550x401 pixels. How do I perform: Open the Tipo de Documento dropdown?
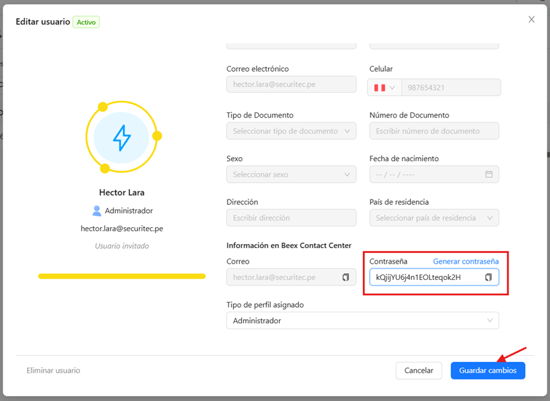(291, 131)
